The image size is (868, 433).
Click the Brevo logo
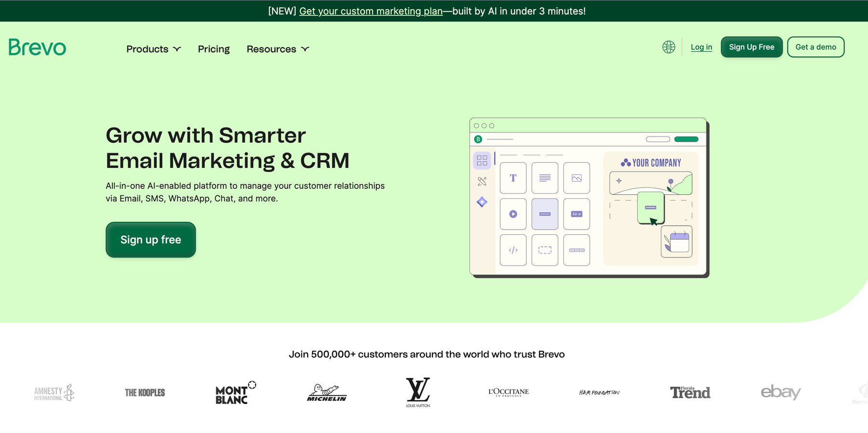(37, 47)
